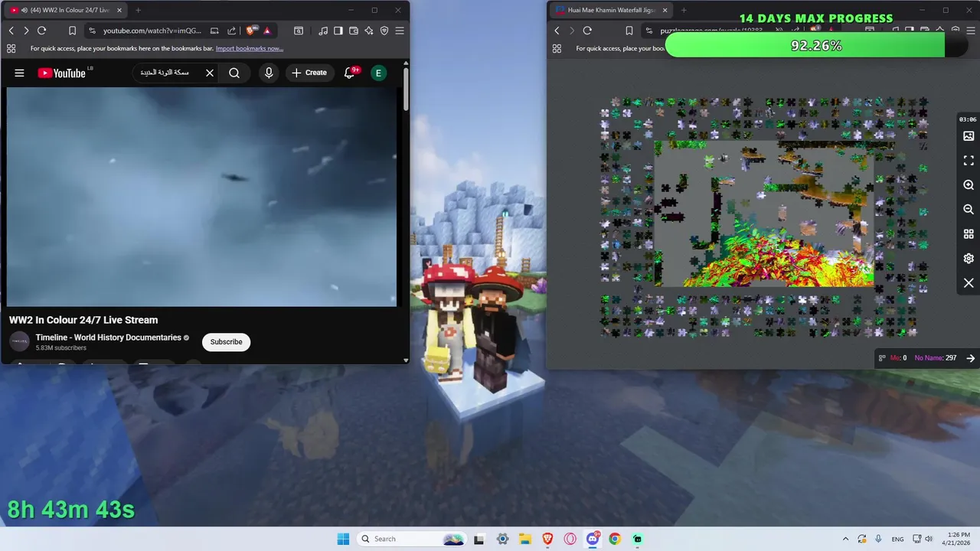
Task: Open bookmarks grid icon in puzzle window
Action: [557, 48]
